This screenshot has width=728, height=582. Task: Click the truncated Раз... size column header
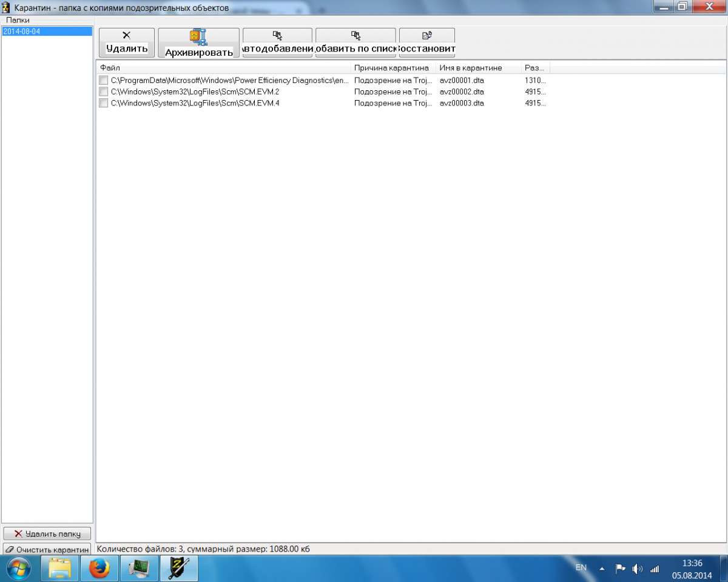coord(536,68)
